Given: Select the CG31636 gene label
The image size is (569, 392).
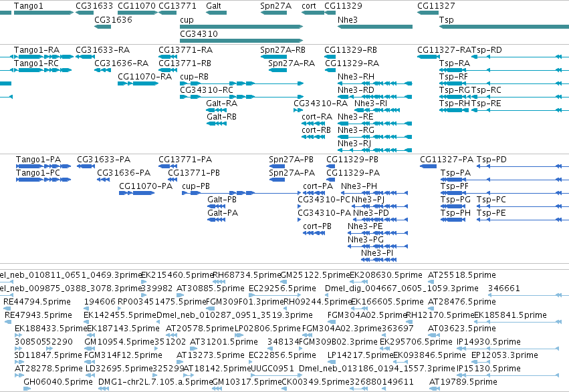Looking at the screenshot, I should 113,19.
